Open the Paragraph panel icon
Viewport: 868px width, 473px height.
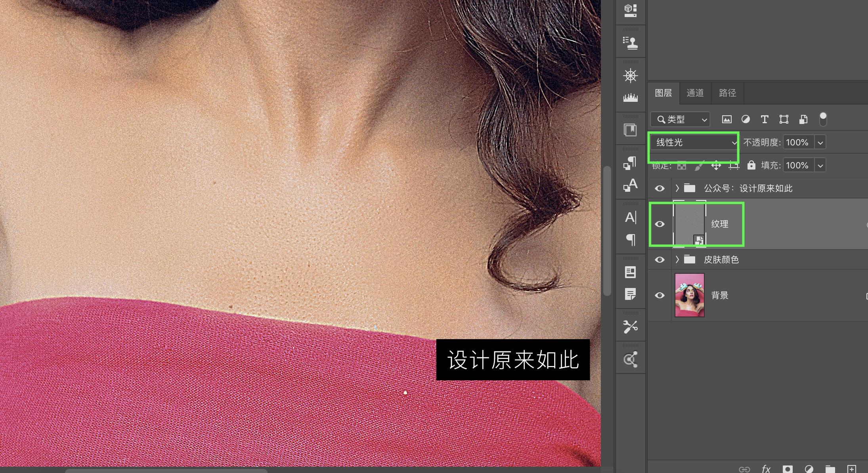click(x=630, y=239)
